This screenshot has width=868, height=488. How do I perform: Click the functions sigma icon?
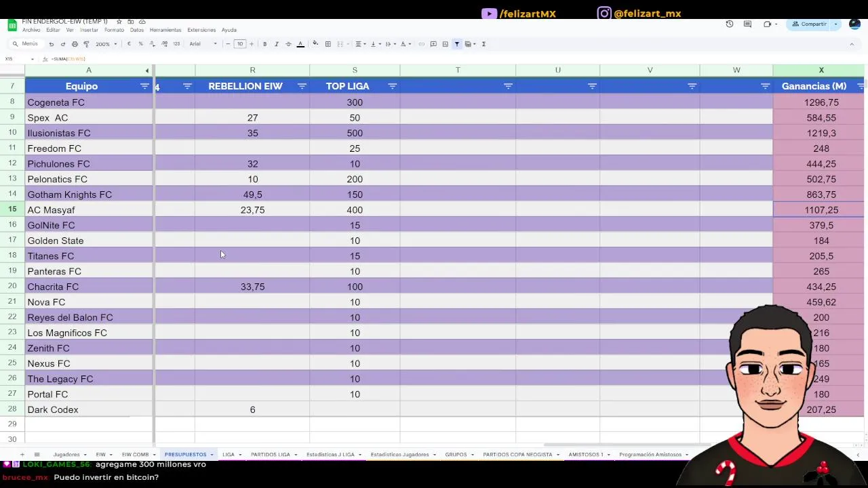point(484,44)
